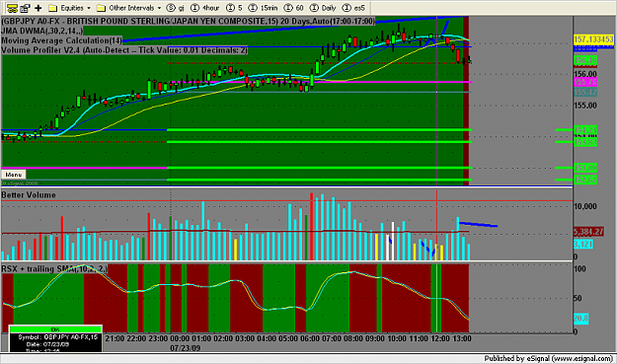Viewport: 617px width, 364px height.
Task: Switch to the 5 interval shortcut
Action: pyautogui.click(x=235, y=8)
